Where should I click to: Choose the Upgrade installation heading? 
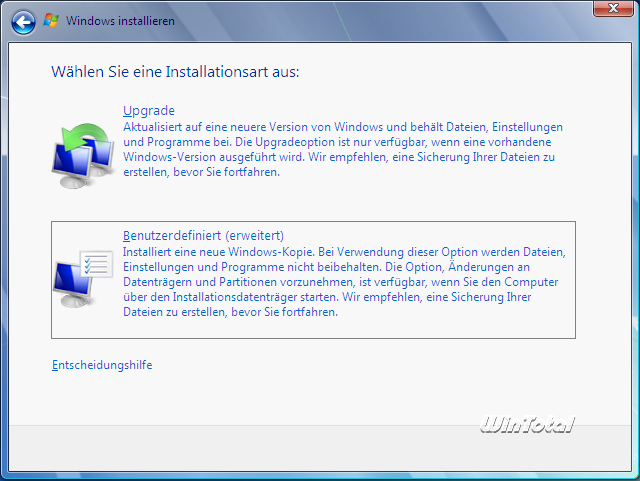pos(149,111)
